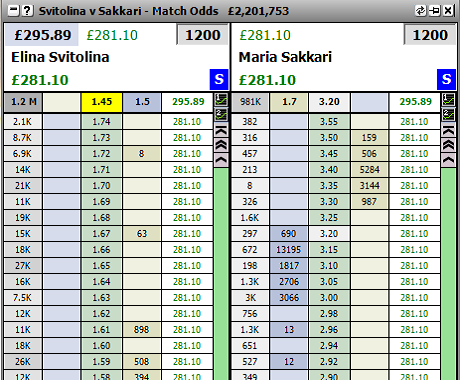Click the blue S button for Maria Sakkari
The width and height of the screenshot is (460, 380).
(446, 79)
